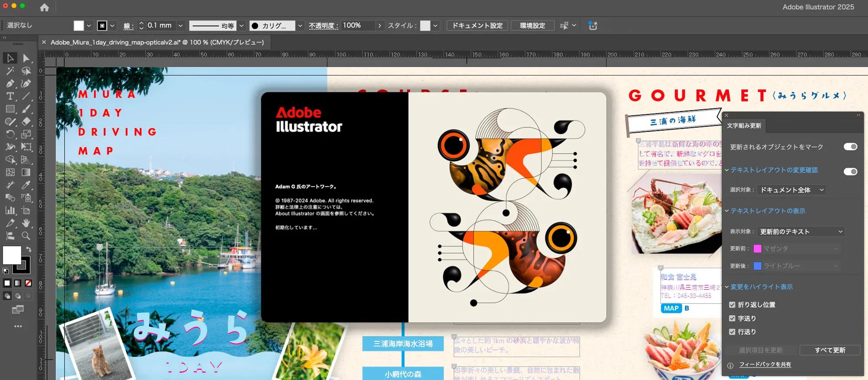
Task: Select the Adobe_Miura_1day_driving_map document tab
Action: [x=157, y=43]
